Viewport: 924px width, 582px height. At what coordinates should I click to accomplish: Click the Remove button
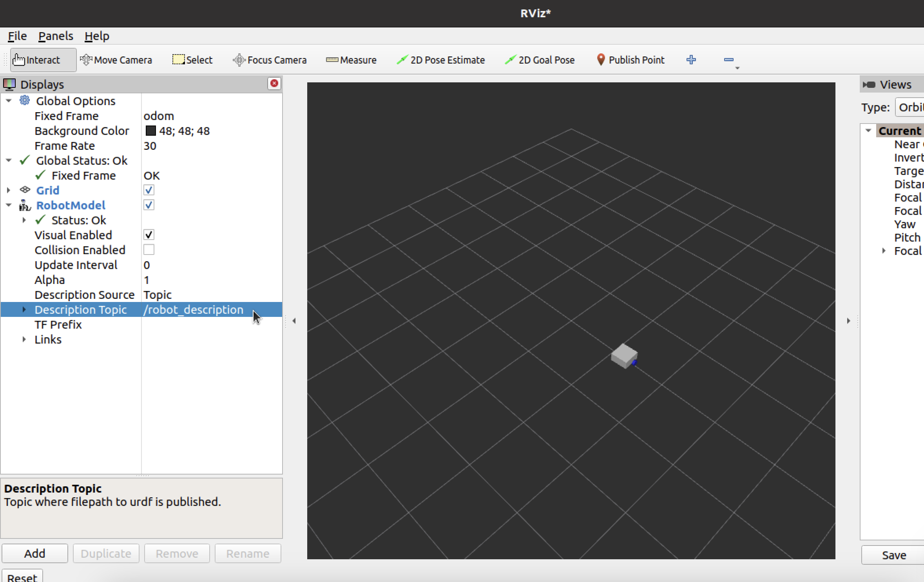pos(177,553)
